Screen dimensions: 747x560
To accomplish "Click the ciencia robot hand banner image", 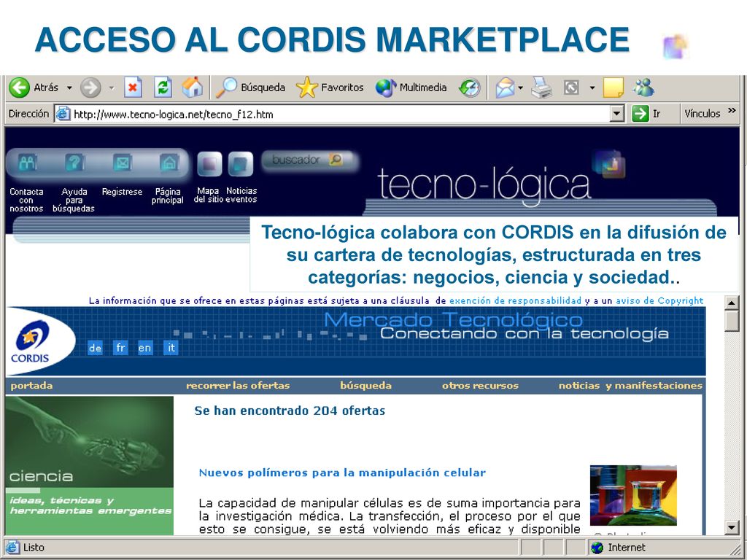I will click(x=90, y=442).
